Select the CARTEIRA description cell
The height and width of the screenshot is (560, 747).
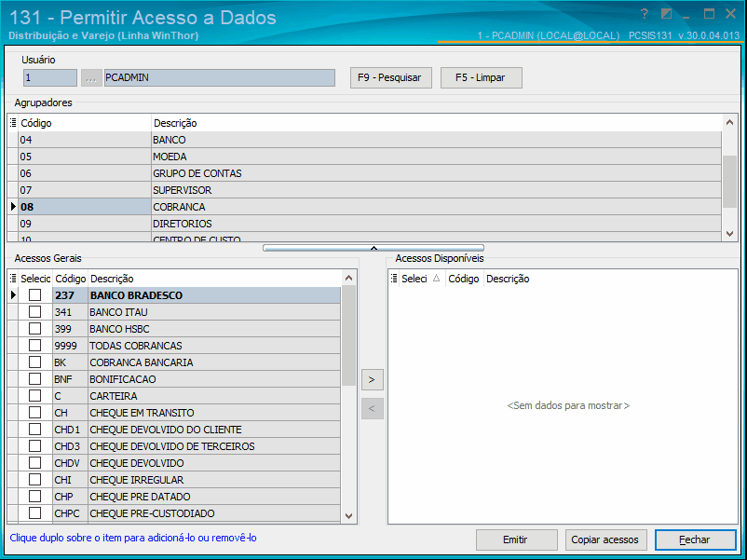(214, 396)
